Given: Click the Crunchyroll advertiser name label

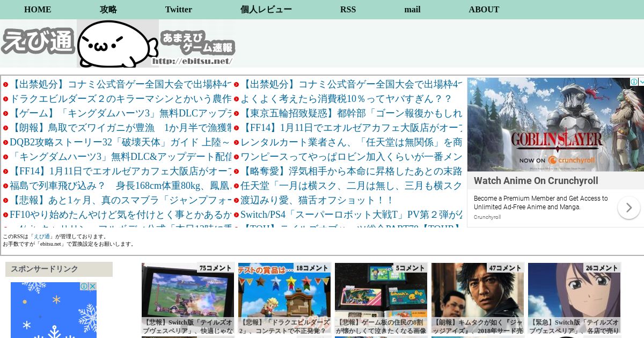Looking at the screenshot, I should [x=487, y=217].
